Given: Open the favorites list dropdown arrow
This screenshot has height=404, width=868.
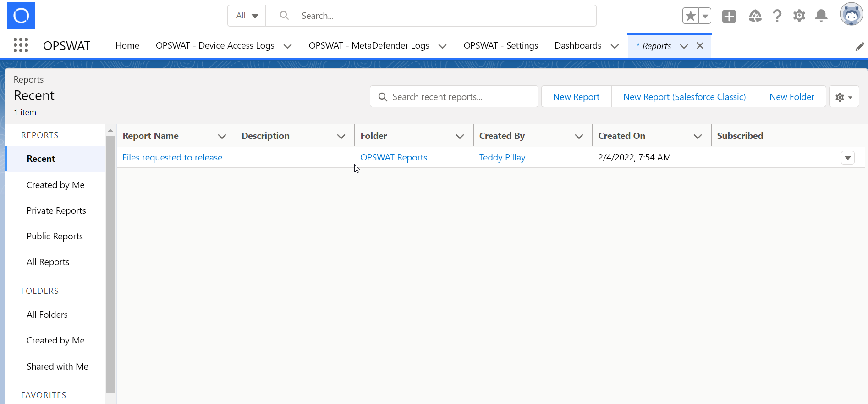Looking at the screenshot, I should click(x=705, y=16).
